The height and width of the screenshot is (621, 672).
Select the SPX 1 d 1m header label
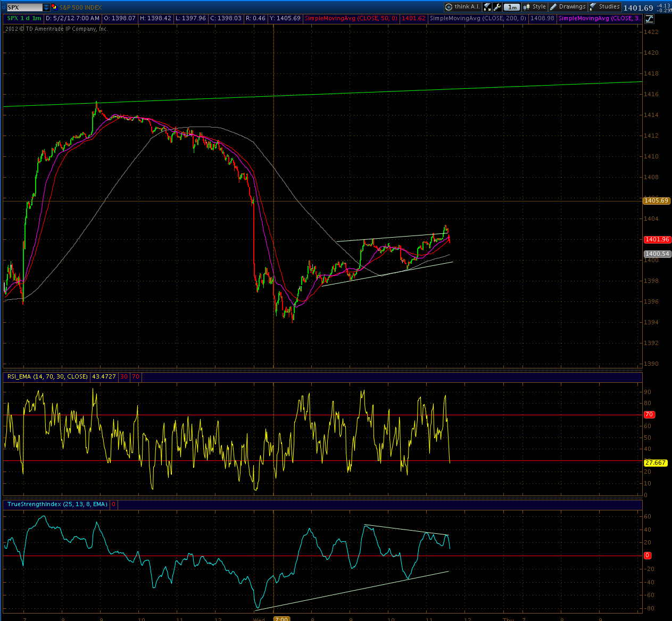pyautogui.click(x=24, y=18)
